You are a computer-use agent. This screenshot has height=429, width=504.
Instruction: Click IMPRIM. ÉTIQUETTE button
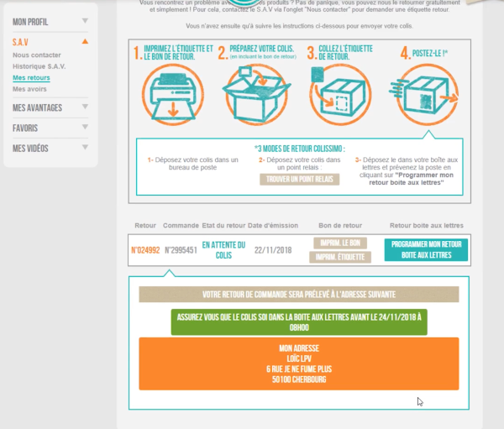pyautogui.click(x=340, y=257)
